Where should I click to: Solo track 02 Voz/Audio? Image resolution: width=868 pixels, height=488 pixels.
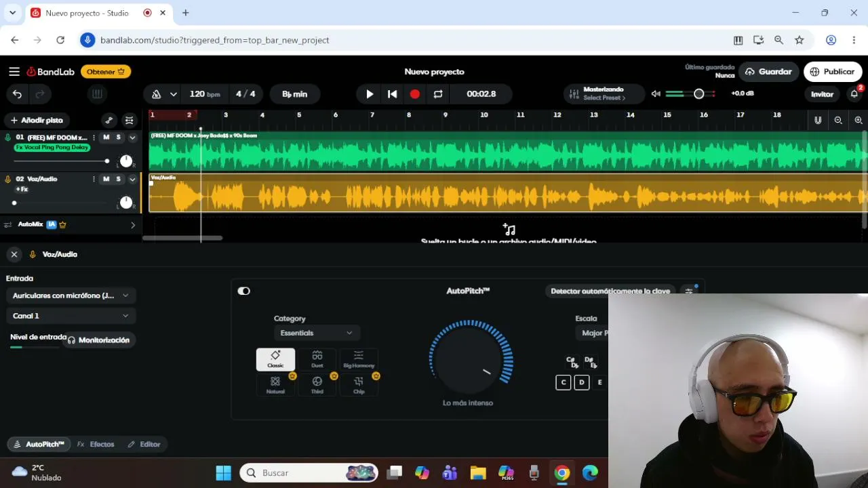[x=119, y=179]
